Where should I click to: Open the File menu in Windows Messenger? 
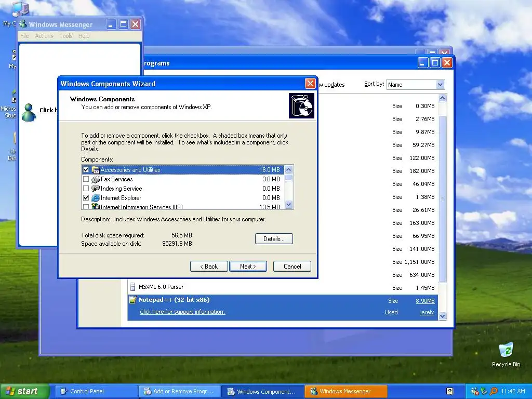24,36
